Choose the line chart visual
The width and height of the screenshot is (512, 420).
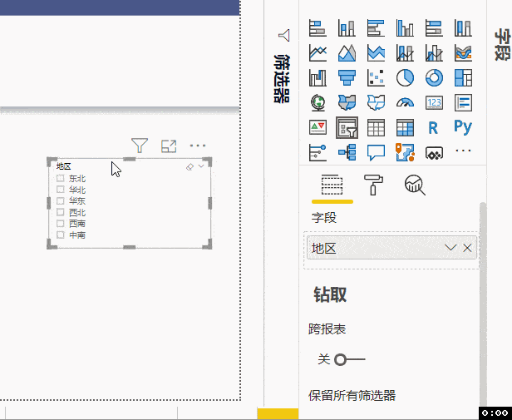click(x=318, y=52)
